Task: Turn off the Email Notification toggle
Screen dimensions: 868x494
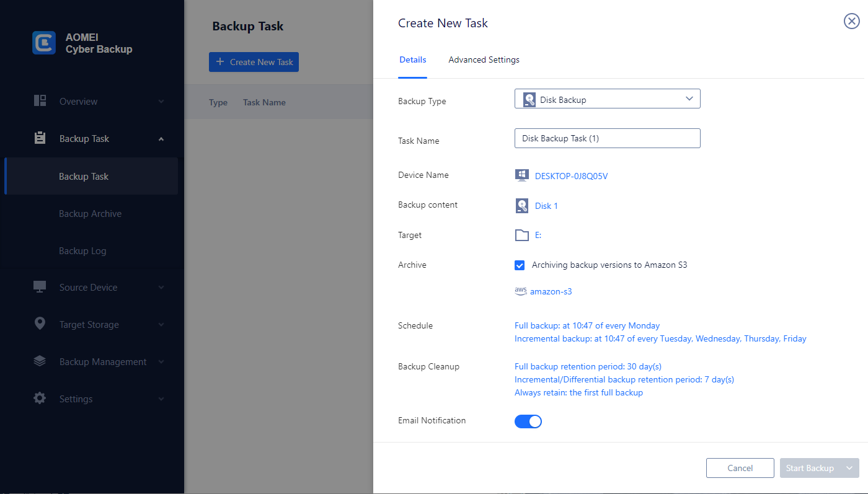Action: point(528,421)
